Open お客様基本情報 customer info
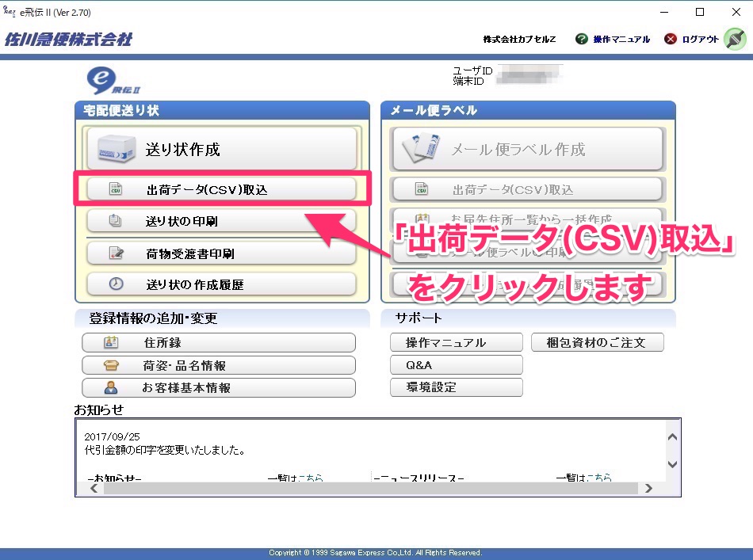Screen dimensions: 753x560 pos(218,387)
